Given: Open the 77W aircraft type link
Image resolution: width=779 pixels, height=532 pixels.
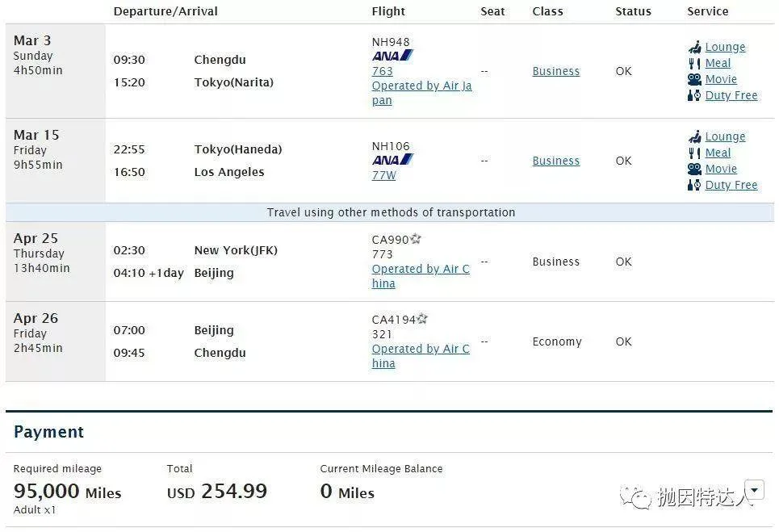Looking at the screenshot, I should click(x=384, y=175).
